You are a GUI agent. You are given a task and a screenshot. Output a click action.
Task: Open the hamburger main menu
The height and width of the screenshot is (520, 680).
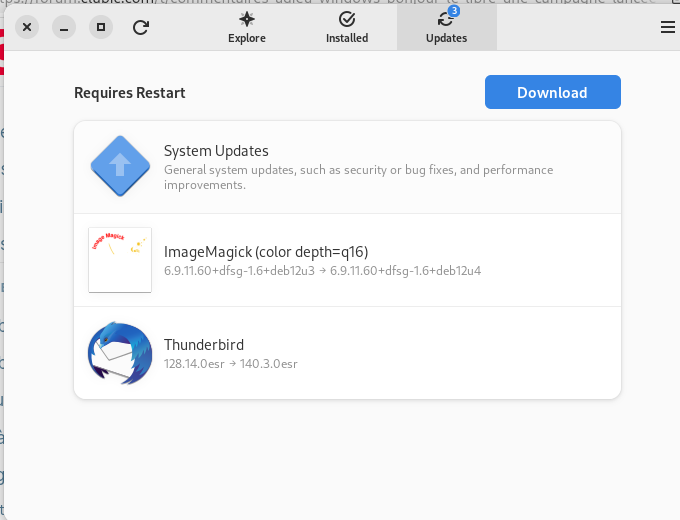coord(668,27)
